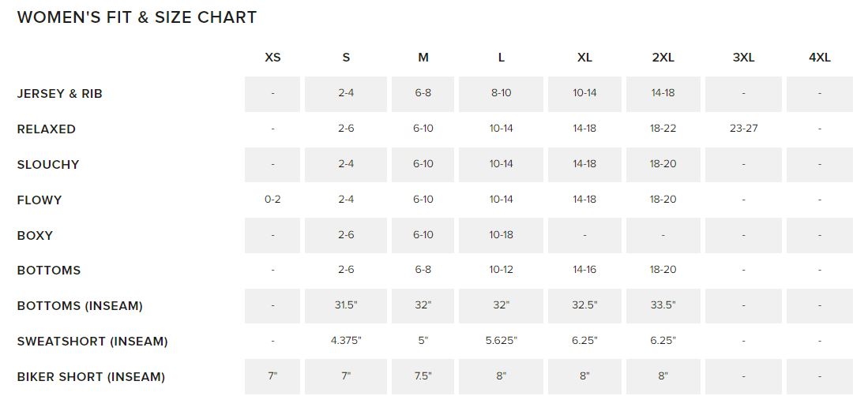Click the Jersey & Rib 2XL cell 14-18
The width and height of the screenshot is (868, 396).
tap(663, 94)
